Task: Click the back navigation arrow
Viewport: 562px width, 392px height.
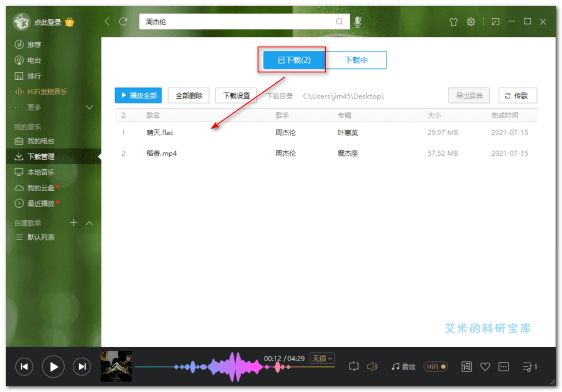Action: click(107, 21)
